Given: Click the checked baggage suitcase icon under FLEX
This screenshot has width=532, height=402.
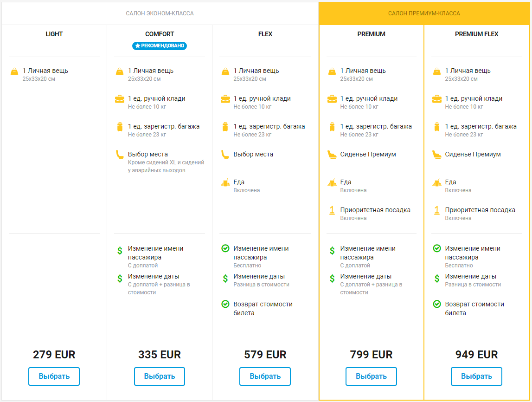Looking at the screenshot, I should pyautogui.click(x=225, y=127).
